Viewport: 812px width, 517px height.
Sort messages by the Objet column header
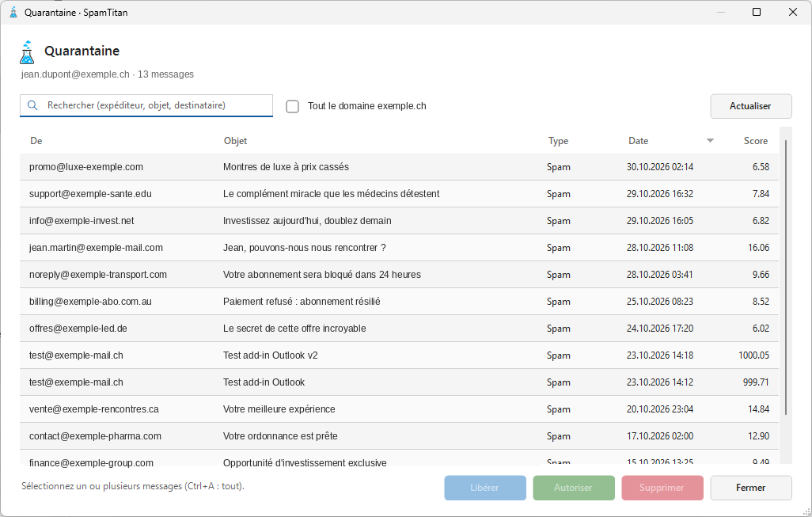click(x=236, y=141)
